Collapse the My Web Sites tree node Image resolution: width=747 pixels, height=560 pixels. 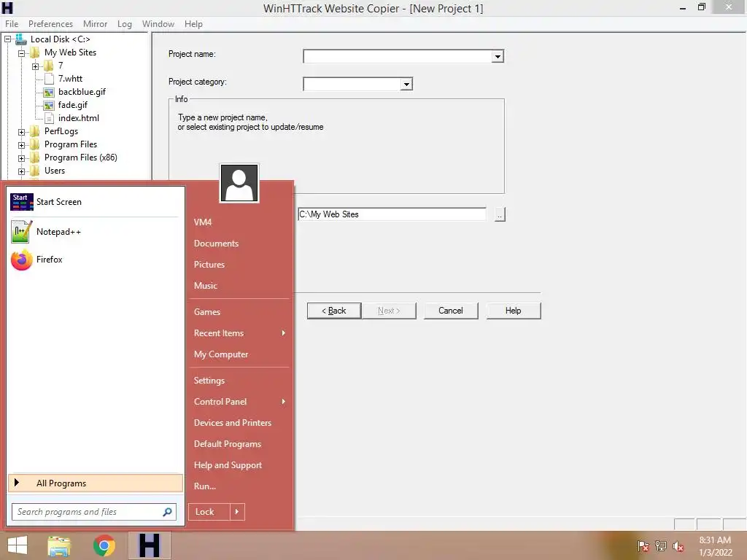click(x=21, y=53)
